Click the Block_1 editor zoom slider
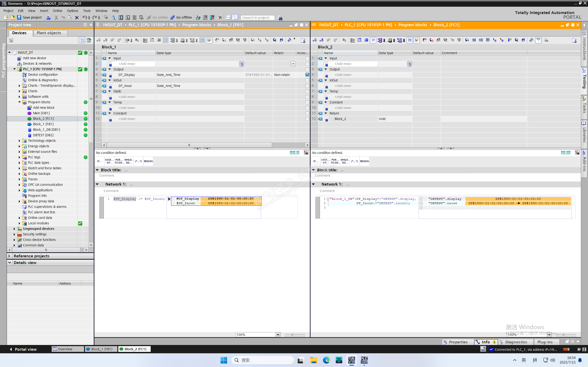The height and width of the screenshot is (367, 588). pos(292,335)
